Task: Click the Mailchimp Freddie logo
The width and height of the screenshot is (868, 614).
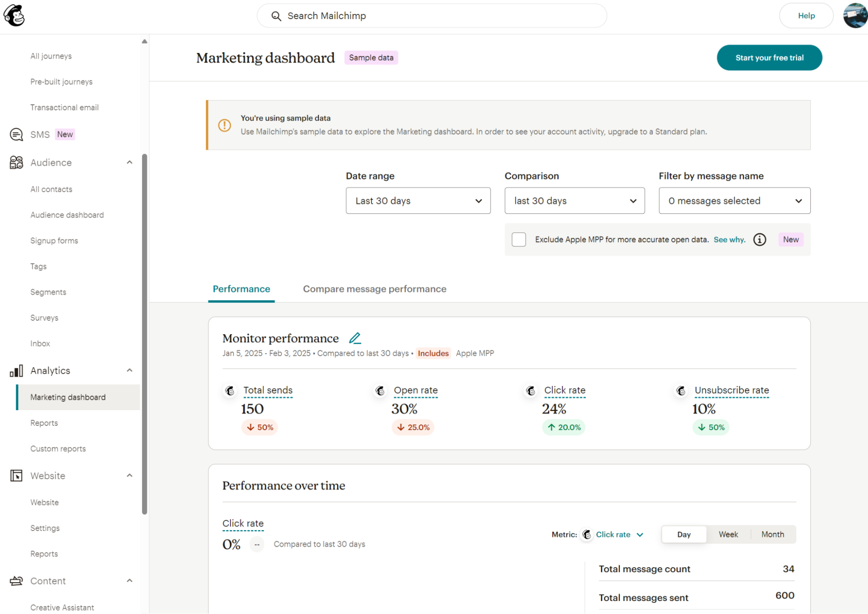Action: (14, 16)
